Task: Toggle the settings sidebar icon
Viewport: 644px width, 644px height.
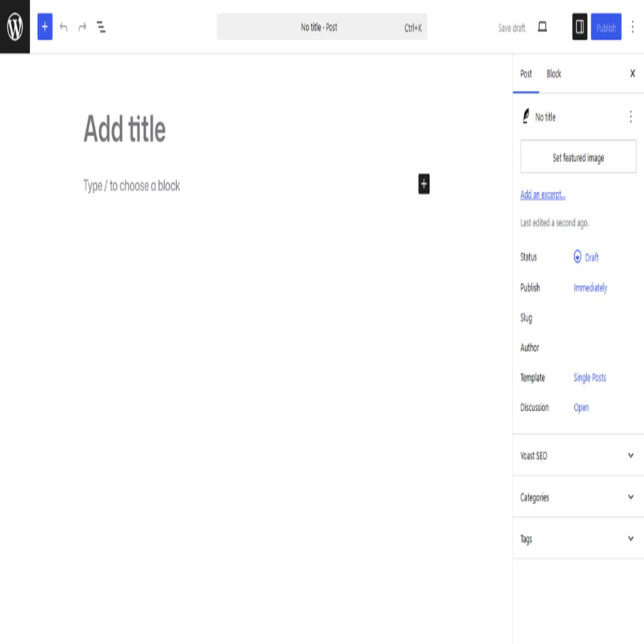Action: [x=579, y=26]
